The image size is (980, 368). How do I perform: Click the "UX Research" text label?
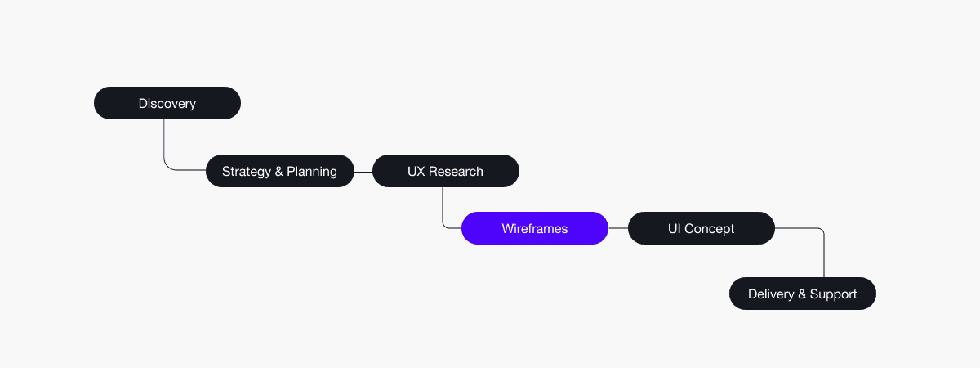[x=446, y=172]
